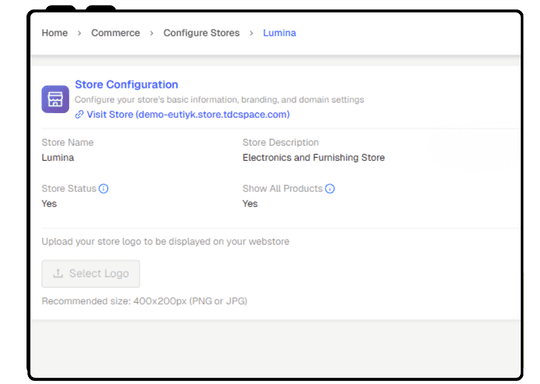Click the chevron between Home and Commerce
The width and height of the screenshot is (540, 384).
(x=80, y=33)
